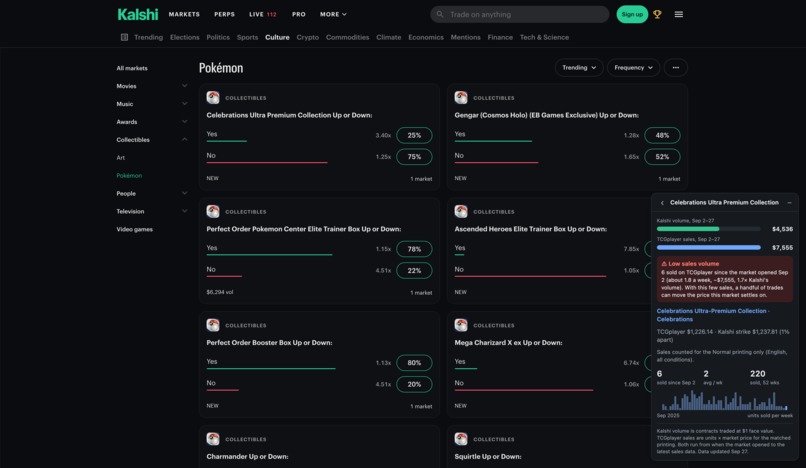
Task: Open the Trending sort dropdown
Action: pyautogui.click(x=579, y=67)
